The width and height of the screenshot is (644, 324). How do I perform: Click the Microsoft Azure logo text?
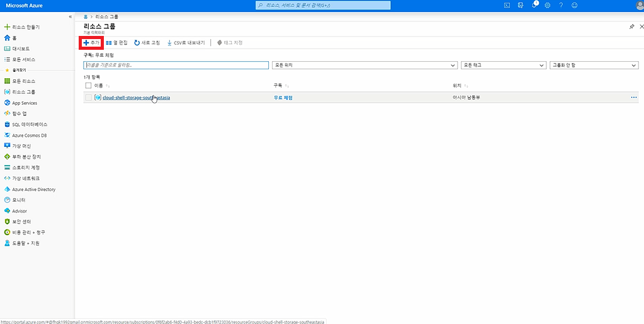pyautogui.click(x=24, y=5)
